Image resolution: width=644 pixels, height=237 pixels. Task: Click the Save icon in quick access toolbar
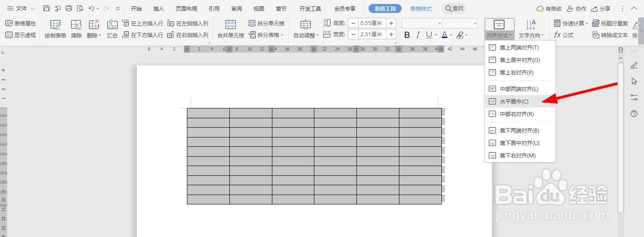[47, 8]
